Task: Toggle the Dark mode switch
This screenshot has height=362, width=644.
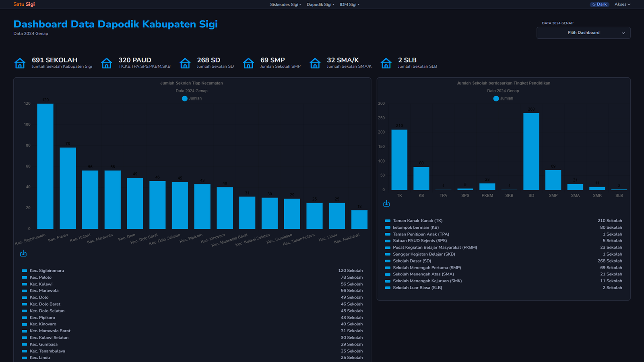Action: 599,4
